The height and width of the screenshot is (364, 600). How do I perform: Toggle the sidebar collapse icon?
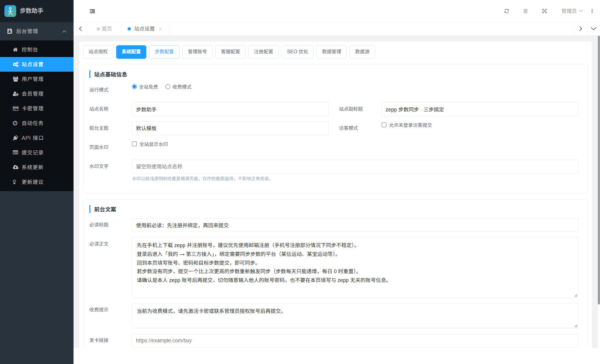point(92,11)
